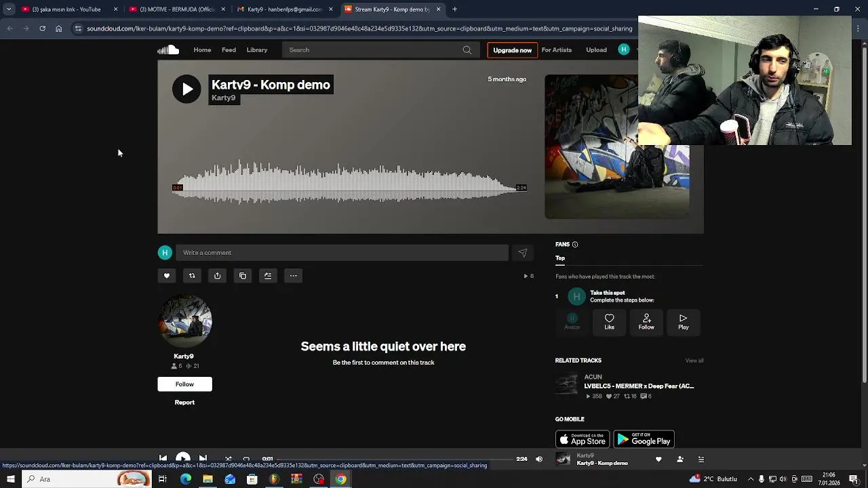Open File Explorer from taskbar
This screenshot has width=868, height=488.
click(208, 479)
